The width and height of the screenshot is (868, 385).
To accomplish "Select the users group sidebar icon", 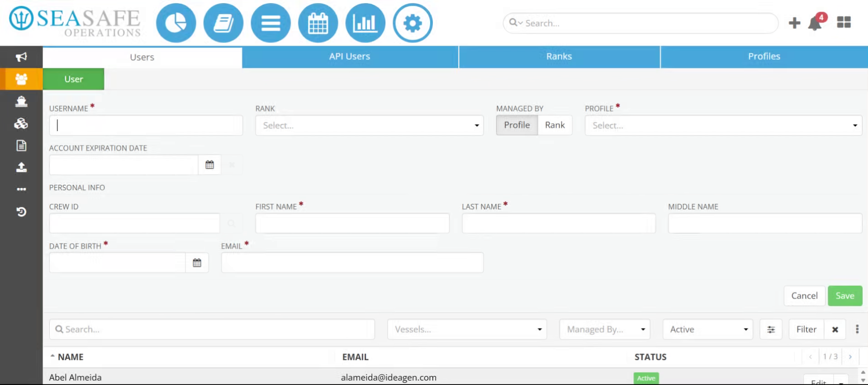I will (21, 79).
